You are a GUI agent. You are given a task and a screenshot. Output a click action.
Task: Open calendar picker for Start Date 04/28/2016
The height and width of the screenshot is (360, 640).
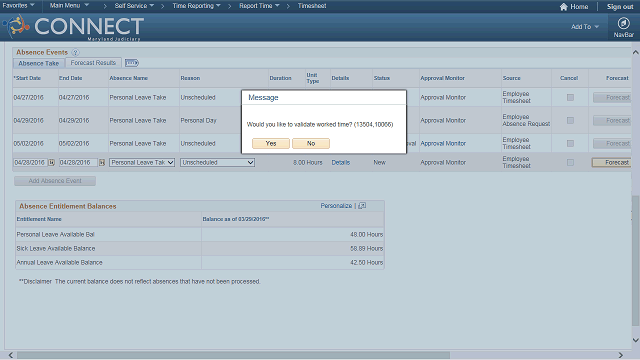pyautogui.click(x=51, y=162)
